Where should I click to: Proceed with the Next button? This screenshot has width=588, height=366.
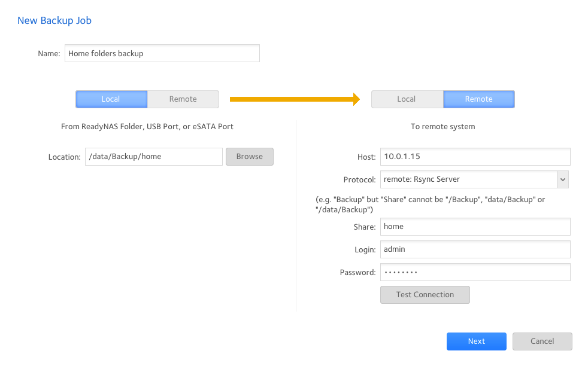click(x=476, y=341)
